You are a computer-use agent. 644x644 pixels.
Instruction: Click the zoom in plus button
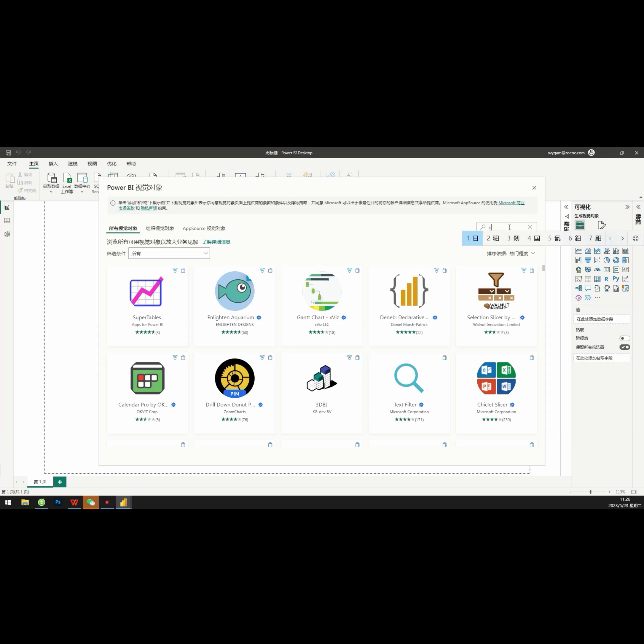[x=610, y=492]
